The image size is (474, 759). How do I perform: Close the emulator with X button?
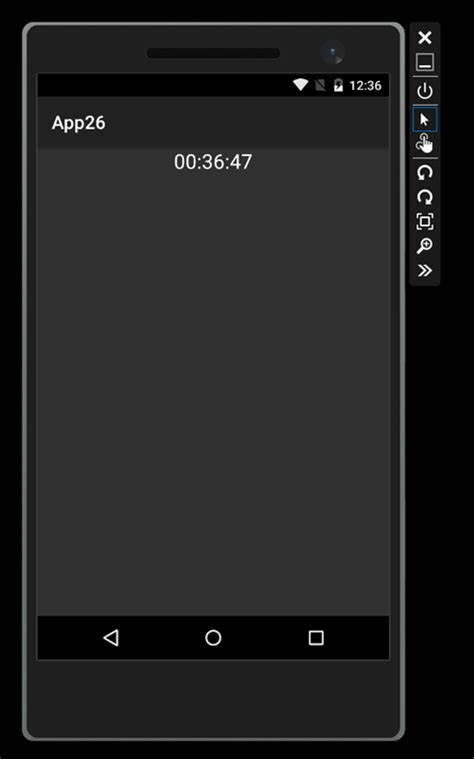[x=425, y=37]
